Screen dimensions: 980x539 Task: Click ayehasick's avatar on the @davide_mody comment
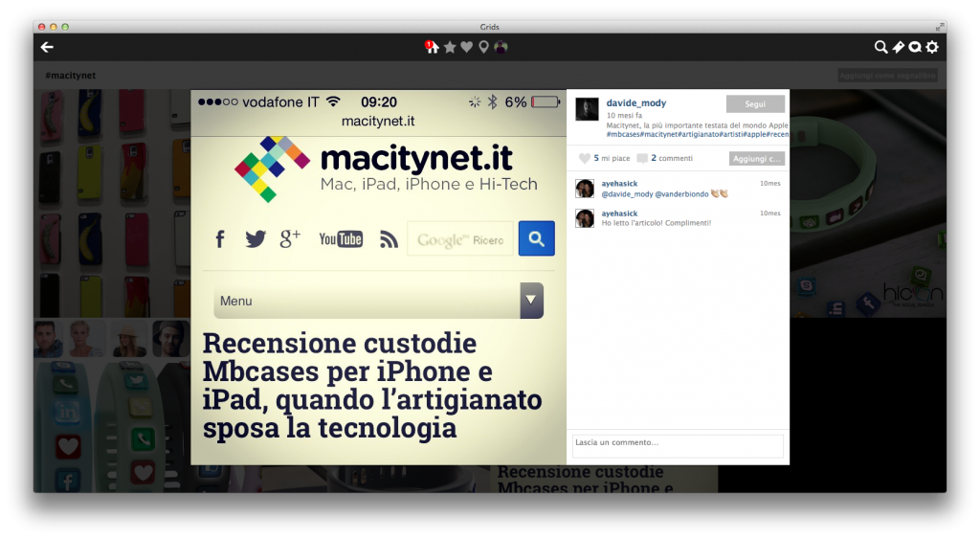pos(585,189)
